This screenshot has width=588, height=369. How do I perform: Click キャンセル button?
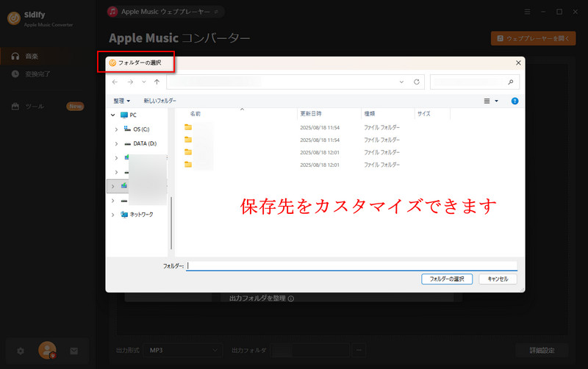498,279
